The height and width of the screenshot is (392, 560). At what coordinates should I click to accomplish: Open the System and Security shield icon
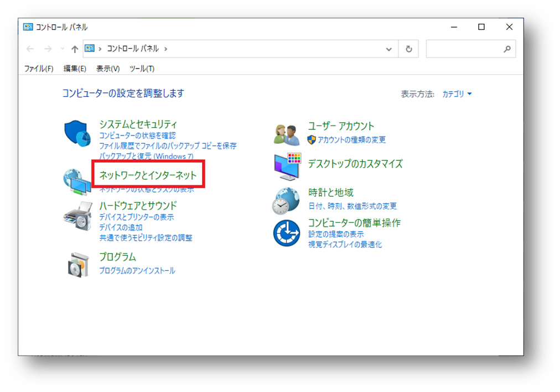[x=77, y=133]
